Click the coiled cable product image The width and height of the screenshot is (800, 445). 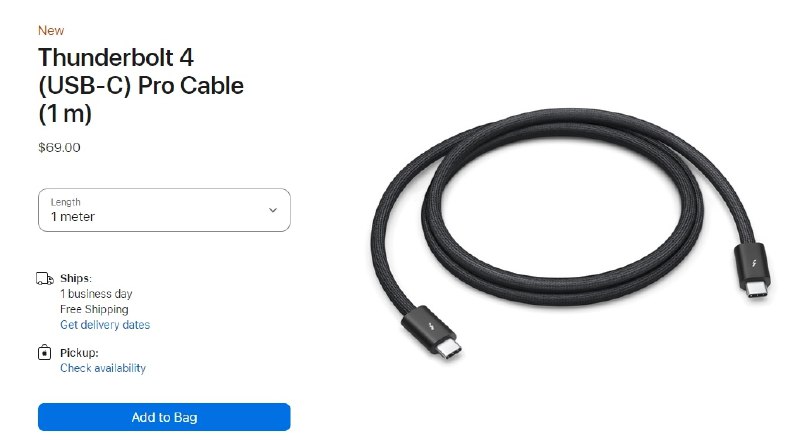(570, 232)
